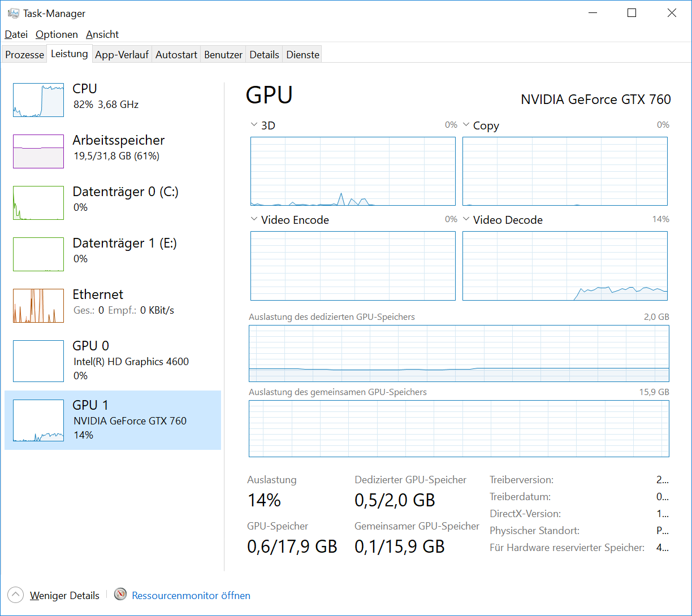Image resolution: width=692 pixels, height=616 pixels.
Task: Click the Ressourcenmonitor icon
Action: point(120,595)
